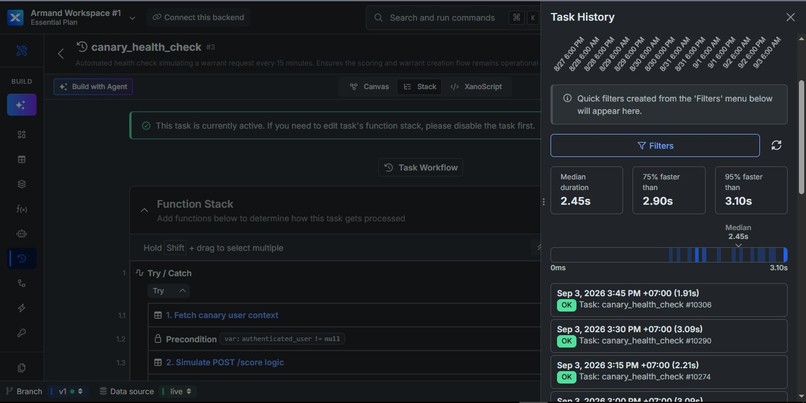Open the branch v1 selector

coord(68,391)
